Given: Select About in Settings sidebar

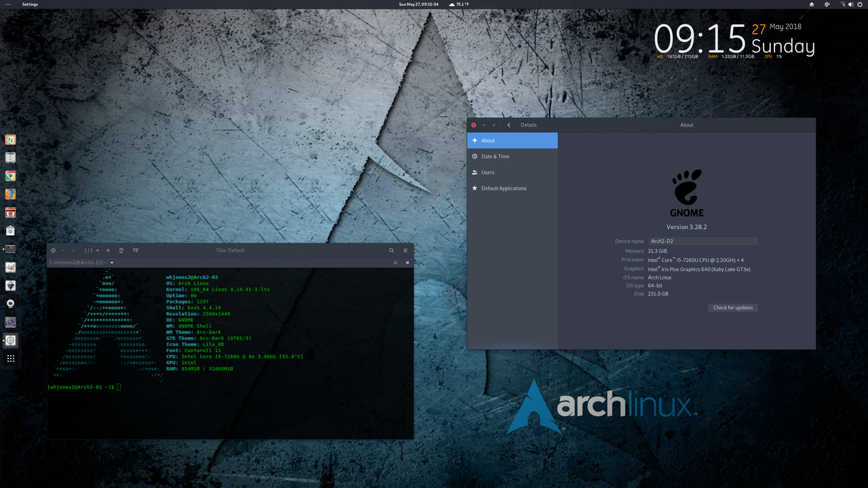Looking at the screenshot, I should tap(512, 140).
